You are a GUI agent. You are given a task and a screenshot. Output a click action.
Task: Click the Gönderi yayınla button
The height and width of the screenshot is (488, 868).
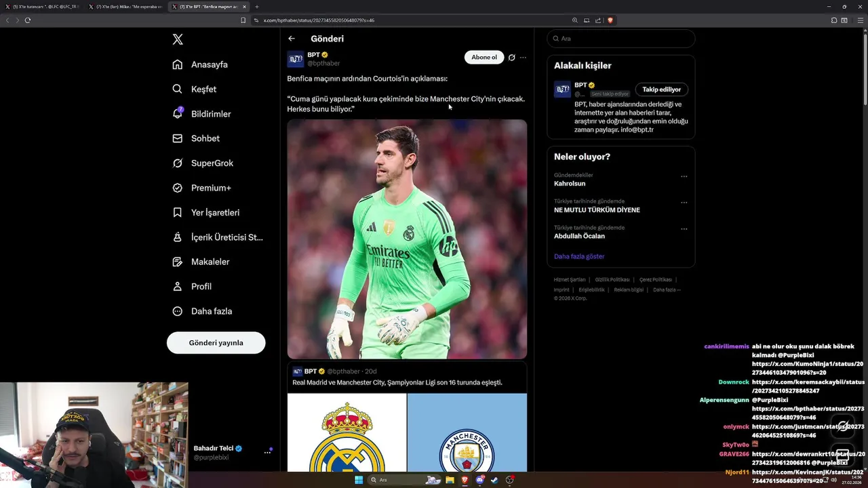(216, 342)
